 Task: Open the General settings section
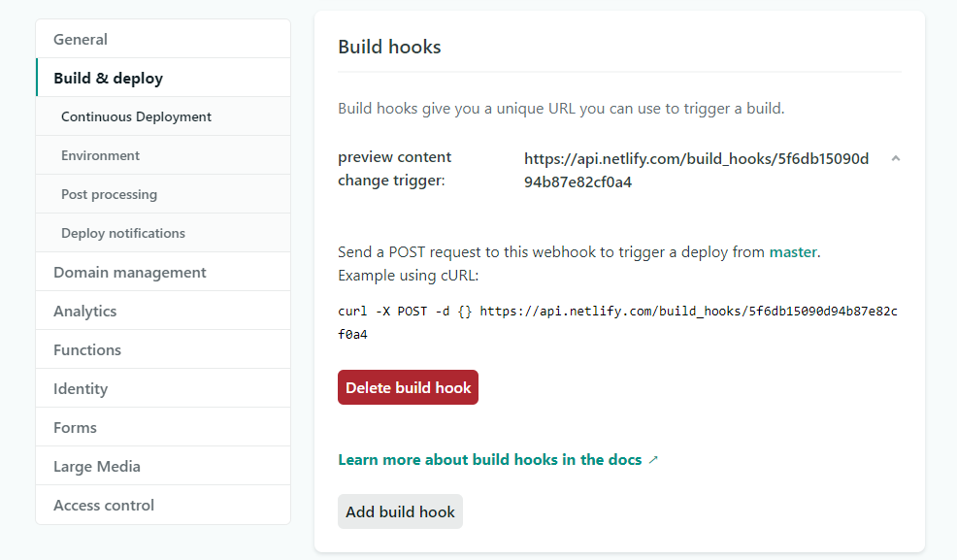(81, 39)
